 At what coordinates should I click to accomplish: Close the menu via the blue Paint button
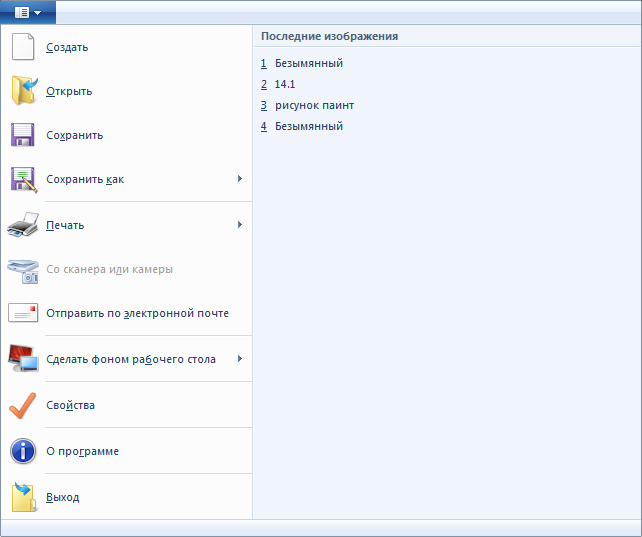pyautogui.click(x=28, y=13)
